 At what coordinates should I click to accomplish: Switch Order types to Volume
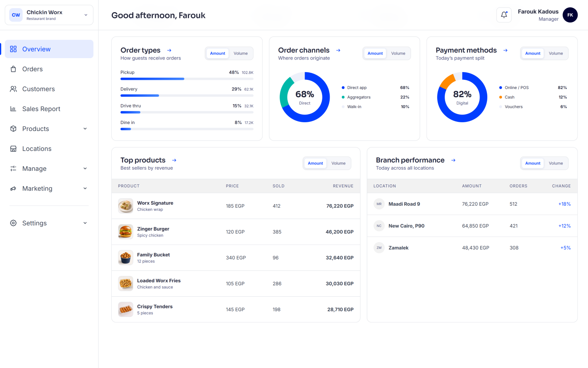coord(241,53)
